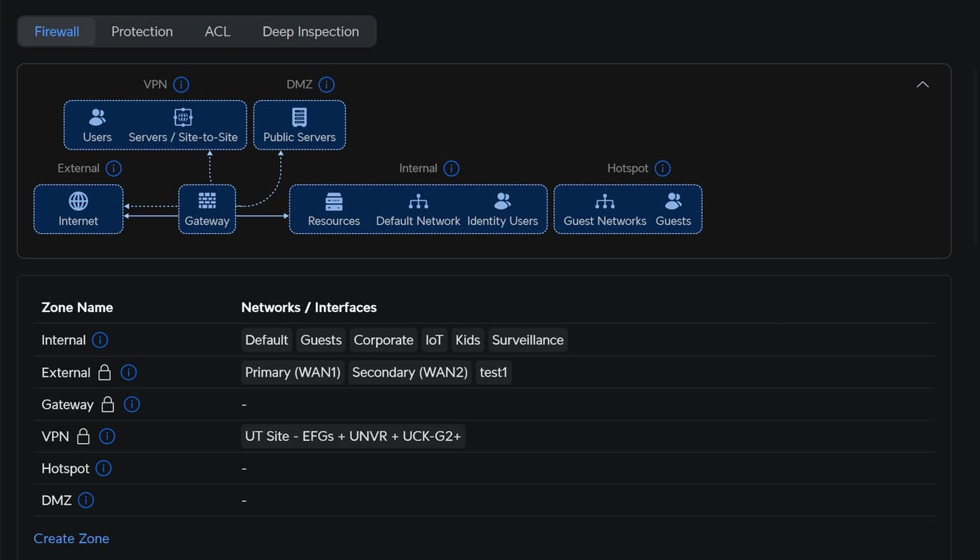Show info for Gateway zone row
The width and height of the screenshot is (980, 560).
132,405
